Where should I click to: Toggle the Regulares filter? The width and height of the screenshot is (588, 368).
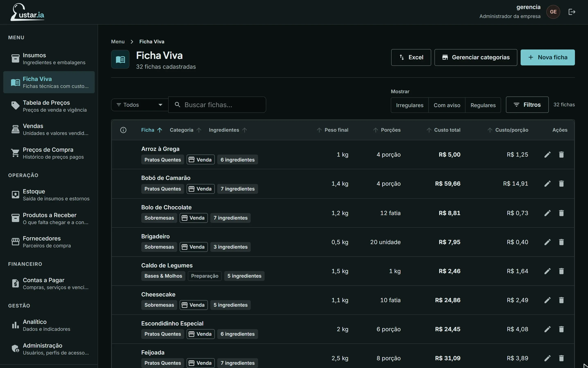483,105
